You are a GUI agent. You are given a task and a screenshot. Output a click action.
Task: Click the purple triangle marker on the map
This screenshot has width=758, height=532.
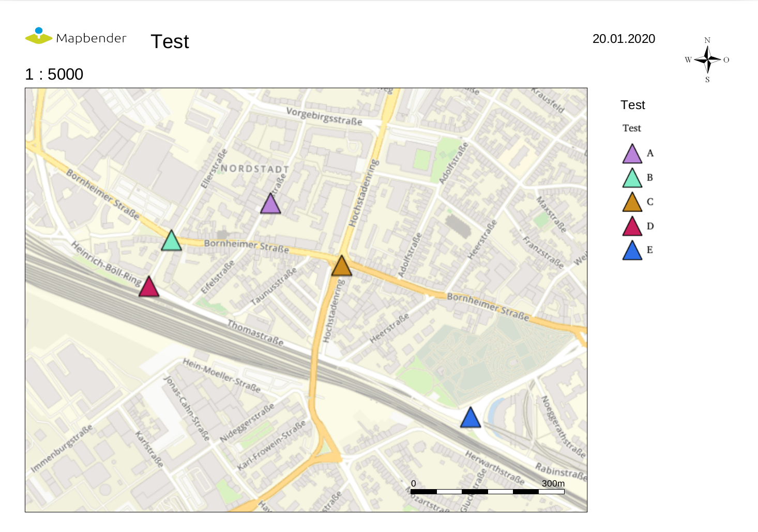(270, 205)
